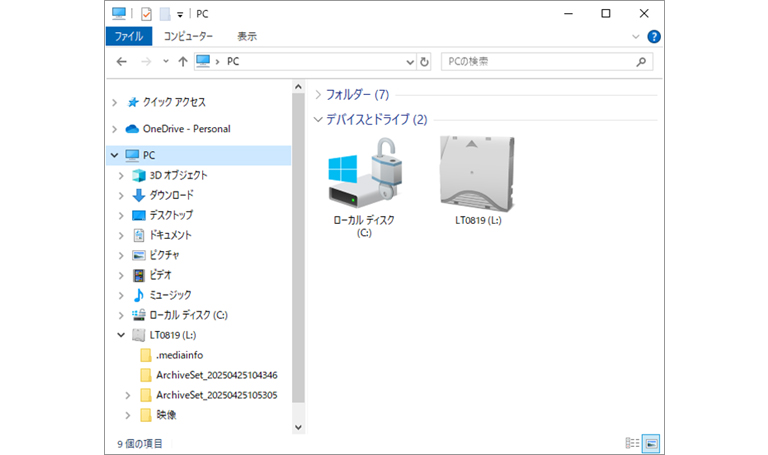
Task: Expand the フォルダー (7) group
Action: [x=318, y=95]
